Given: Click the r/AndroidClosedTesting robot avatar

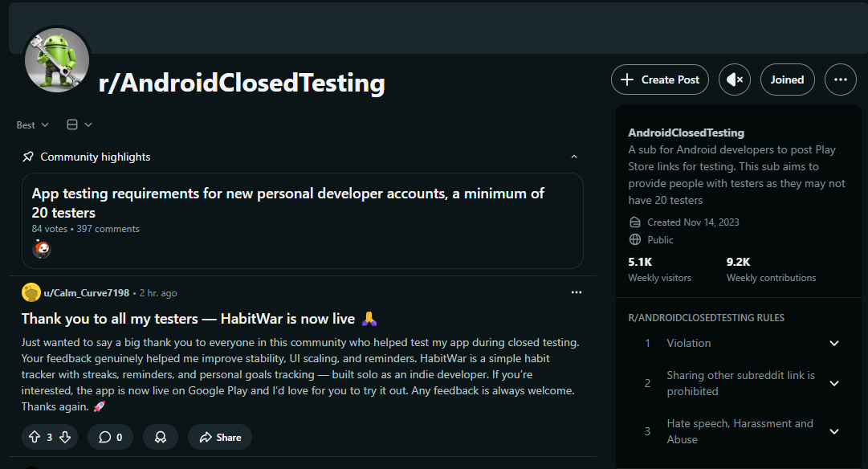Looking at the screenshot, I should point(56,59).
